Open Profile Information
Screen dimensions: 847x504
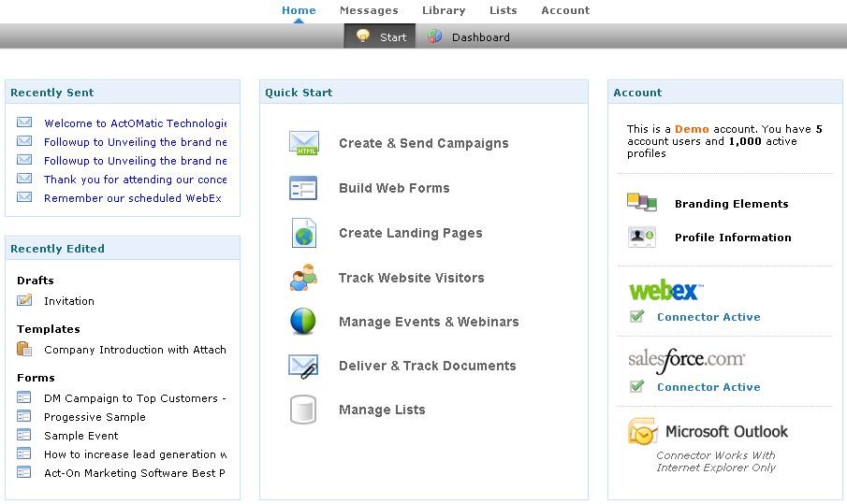[x=733, y=238]
